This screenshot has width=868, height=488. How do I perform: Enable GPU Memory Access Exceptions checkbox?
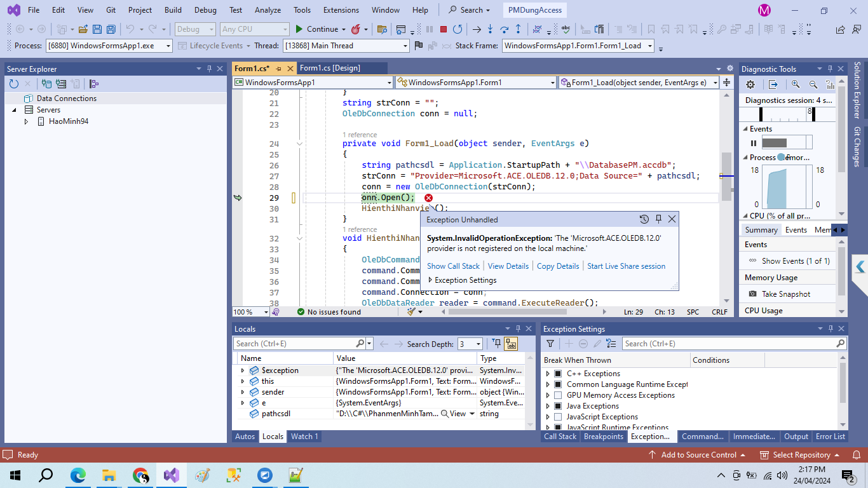[x=558, y=395]
